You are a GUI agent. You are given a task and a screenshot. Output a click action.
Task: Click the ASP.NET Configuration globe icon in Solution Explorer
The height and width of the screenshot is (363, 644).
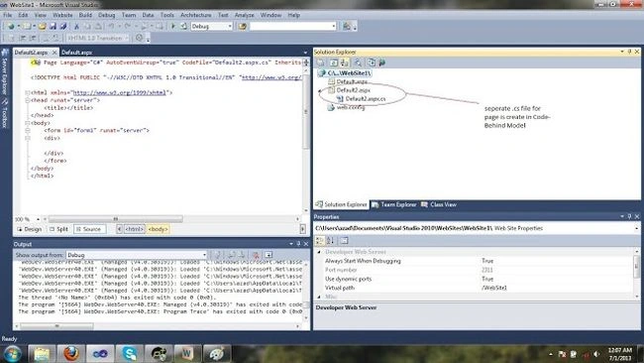pyautogui.click(x=382, y=62)
